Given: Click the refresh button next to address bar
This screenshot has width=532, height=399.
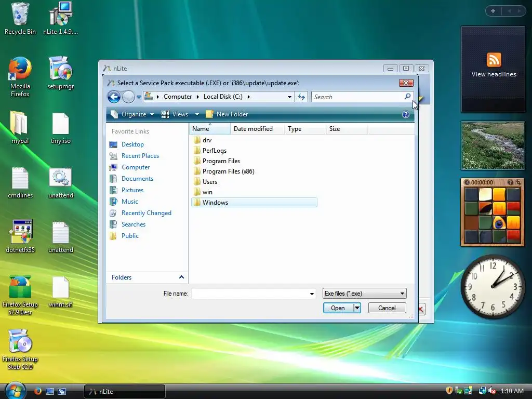Looking at the screenshot, I should click(x=301, y=97).
